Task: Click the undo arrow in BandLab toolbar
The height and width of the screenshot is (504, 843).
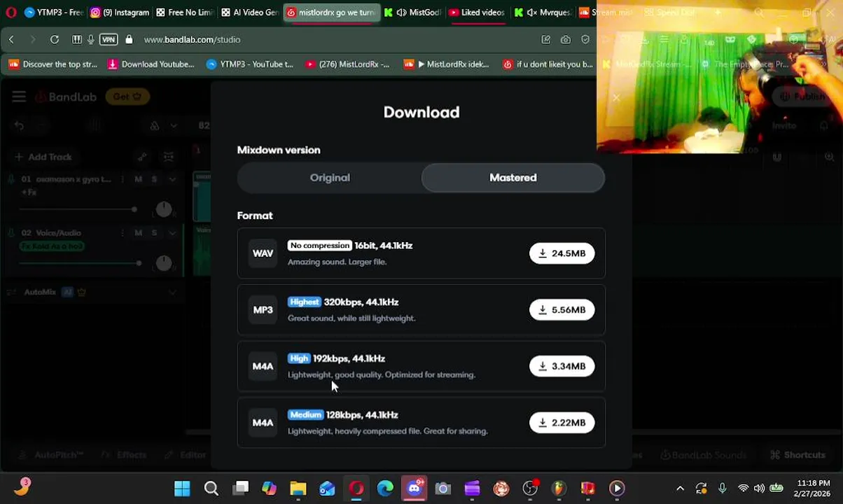Action: point(19,126)
